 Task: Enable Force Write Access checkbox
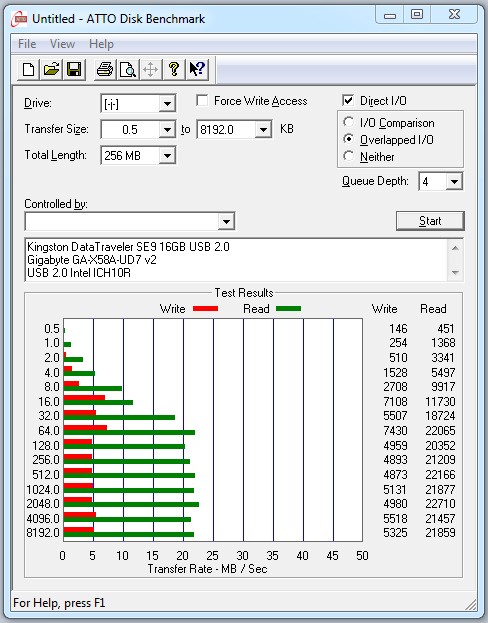coord(202,101)
